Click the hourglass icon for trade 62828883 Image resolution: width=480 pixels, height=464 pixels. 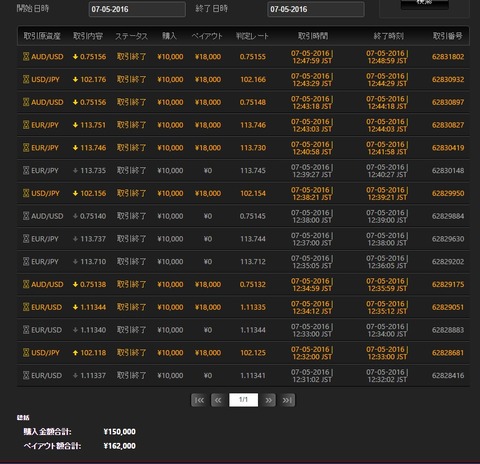pyautogui.click(x=26, y=330)
